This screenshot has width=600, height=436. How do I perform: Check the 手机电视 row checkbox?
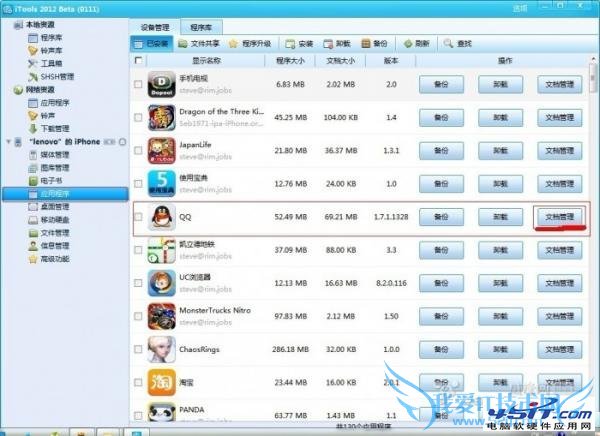[139, 84]
